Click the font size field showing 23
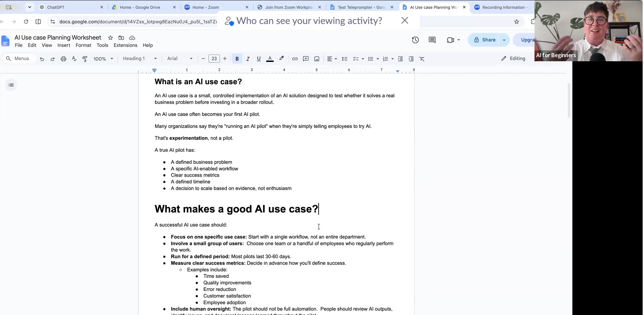 pos(214,59)
